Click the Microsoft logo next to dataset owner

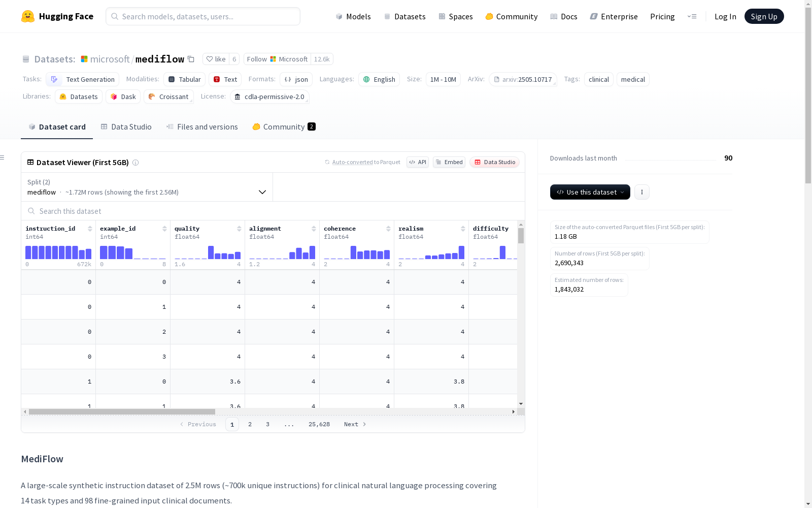[84, 59]
